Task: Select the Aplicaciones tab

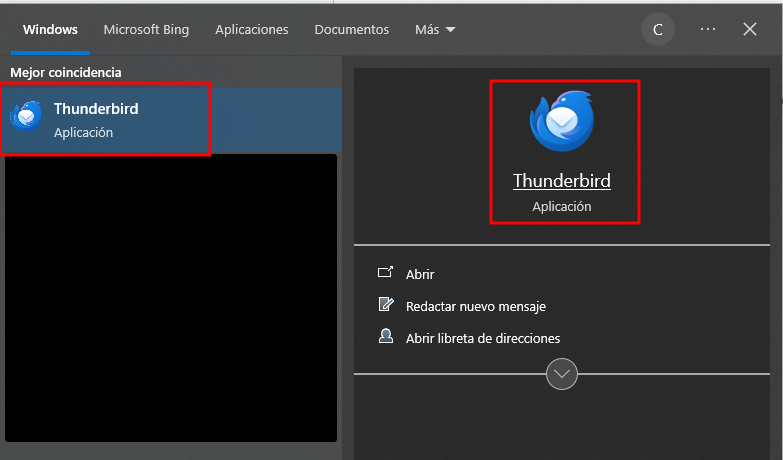Action: (252, 30)
